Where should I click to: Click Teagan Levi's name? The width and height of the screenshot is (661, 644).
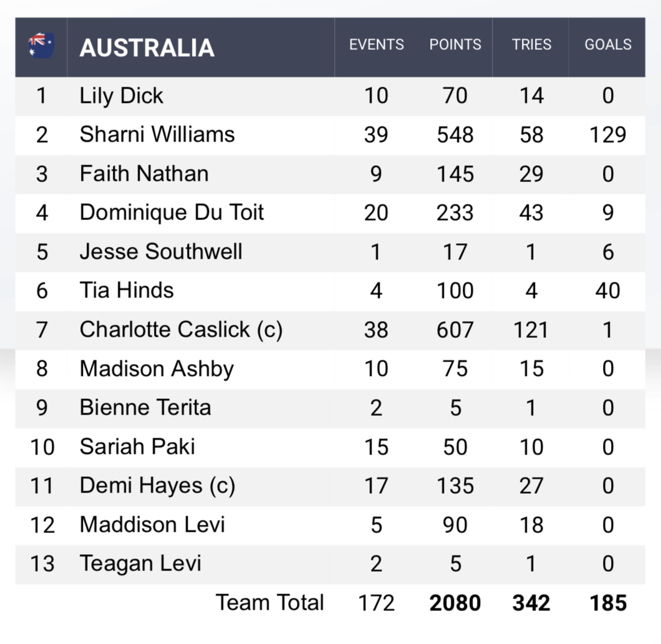pyautogui.click(x=140, y=564)
